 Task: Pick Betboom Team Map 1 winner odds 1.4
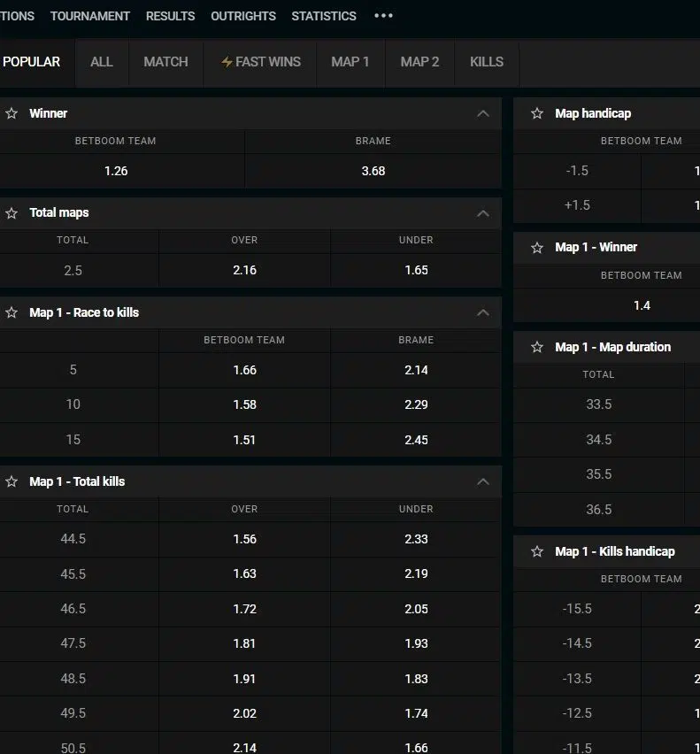(642, 305)
